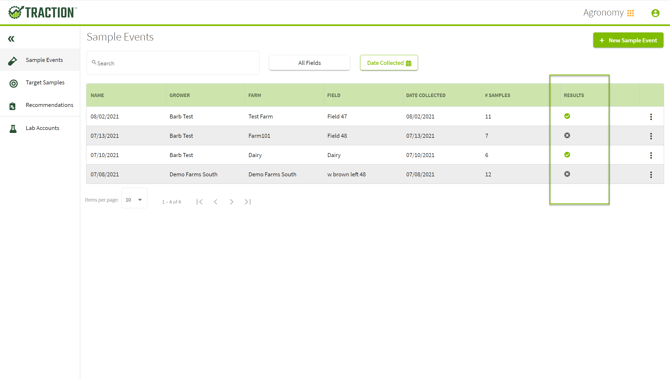Sort by Farm column header
Screen dimensions: 670x379
[x=255, y=95]
